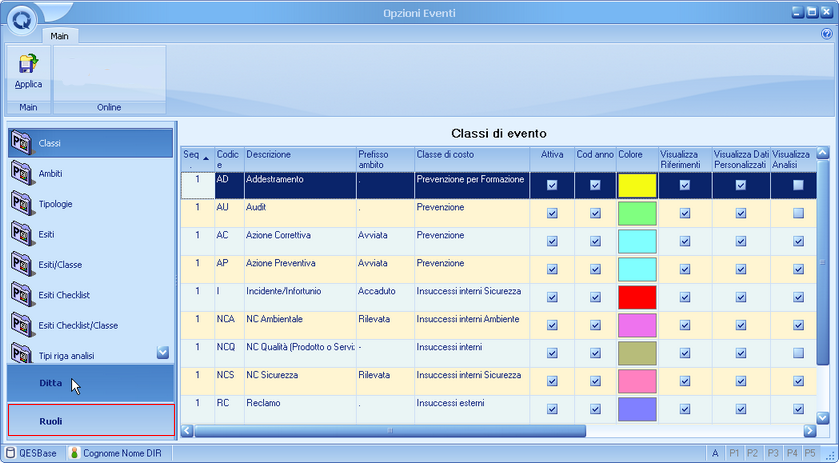Viewport: 839px width, 463px height.
Task: Click the NCS code cell
Action: point(229,381)
